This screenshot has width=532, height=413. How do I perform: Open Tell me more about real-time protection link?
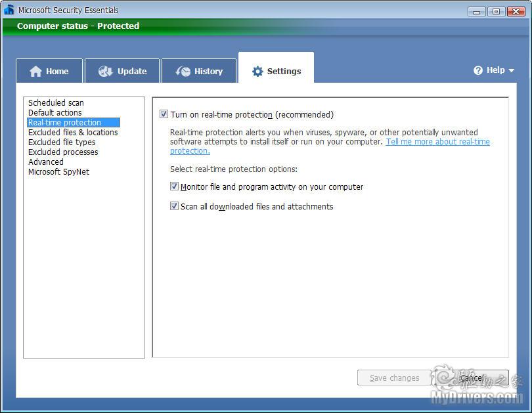pyautogui.click(x=437, y=142)
